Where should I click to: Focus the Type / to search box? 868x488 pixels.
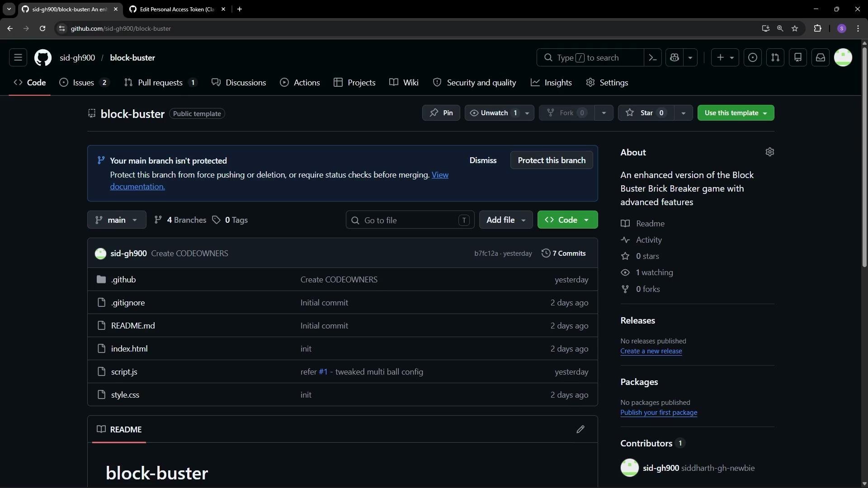pos(590,57)
